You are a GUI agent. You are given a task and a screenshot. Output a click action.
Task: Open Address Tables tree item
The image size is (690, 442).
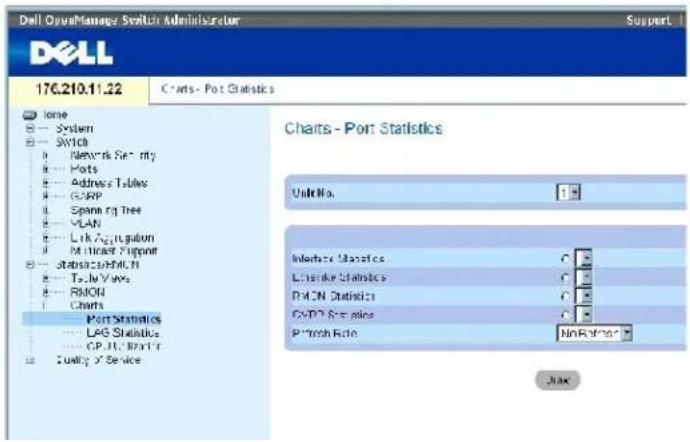tap(109, 183)
